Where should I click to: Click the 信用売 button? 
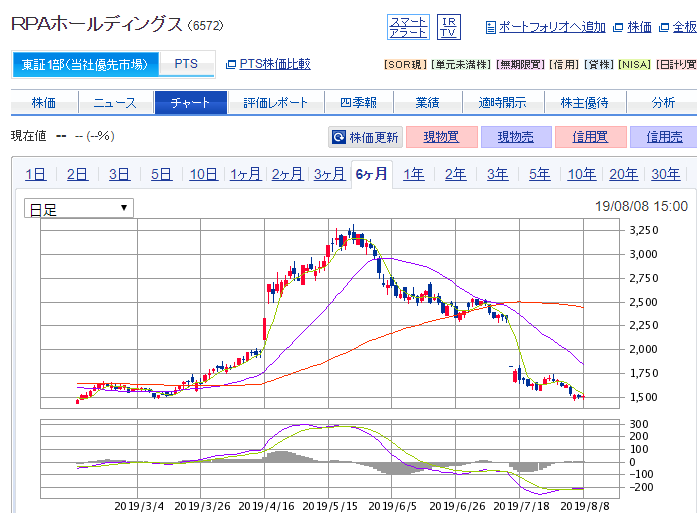point(664,137)
